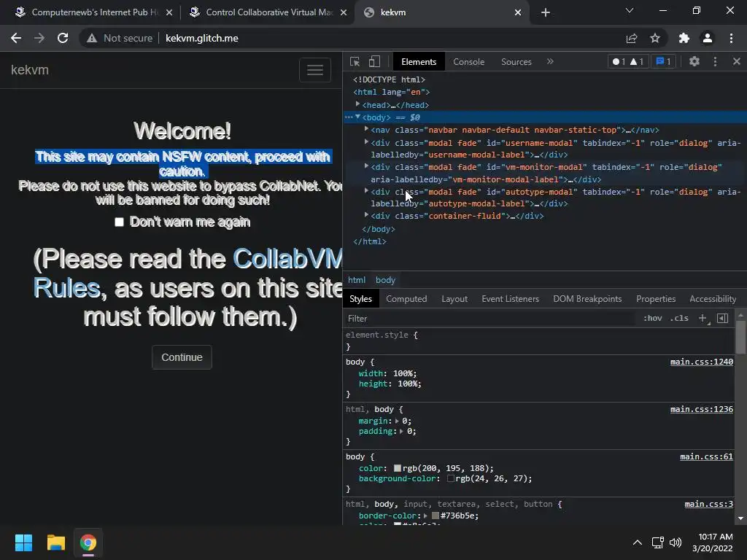The image size is (747, 560).
Task: Select the html breadcrumb in DevTools
Action: 357,280
